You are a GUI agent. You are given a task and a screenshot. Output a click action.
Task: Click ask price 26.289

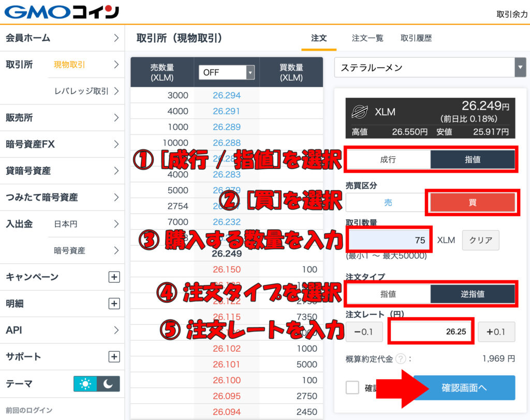click(x=227, y=127)
